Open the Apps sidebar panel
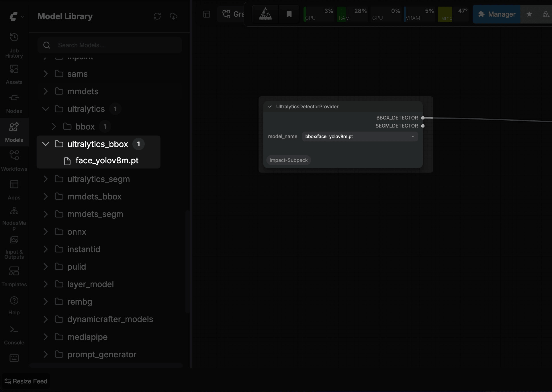 point(14,190)
